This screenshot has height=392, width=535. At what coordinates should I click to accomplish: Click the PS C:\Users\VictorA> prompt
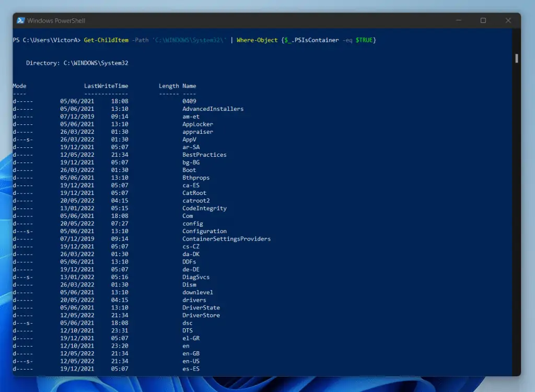point(46,40)
